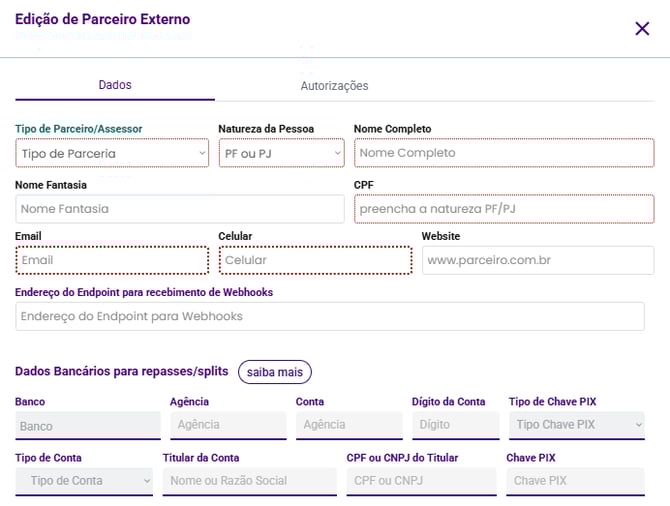Open the PF ou PJ dropdown
This screenshot has width=670, height=506.
pyautogui.click(x=281, y=153)
